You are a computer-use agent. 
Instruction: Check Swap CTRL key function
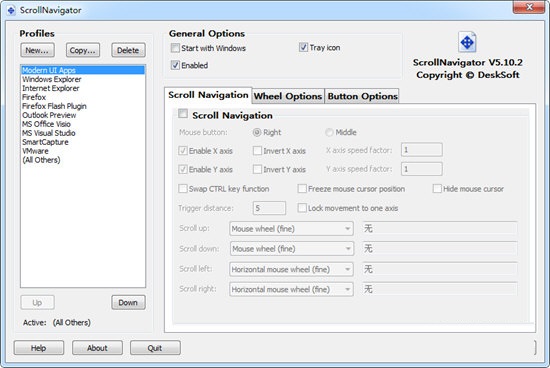[x=183, y=189]
